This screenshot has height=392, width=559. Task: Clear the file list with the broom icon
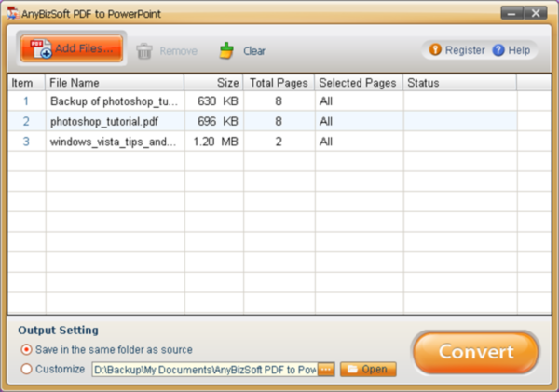click(242, 51)
